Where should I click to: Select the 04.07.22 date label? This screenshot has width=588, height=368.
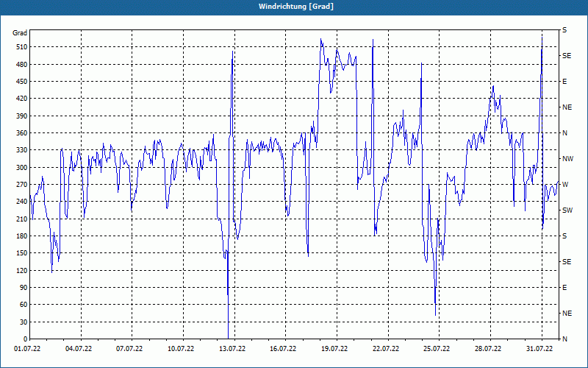tap(79, 349)
